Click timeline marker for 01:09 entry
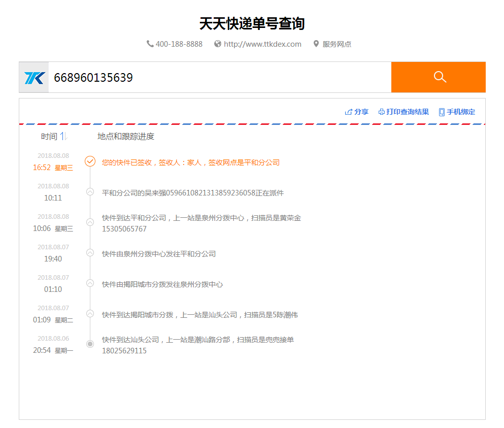 point(90,314)
